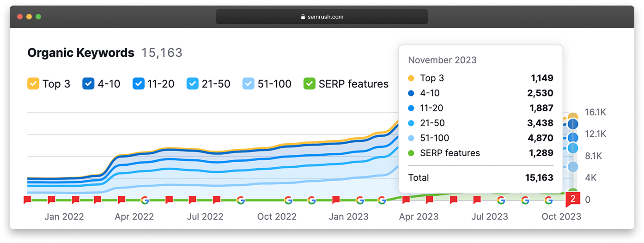Click the lock icon in address bar
Image resolution: width=644 pixels, height=243 pixels.
pyautogui.click(x=303, y=17)
